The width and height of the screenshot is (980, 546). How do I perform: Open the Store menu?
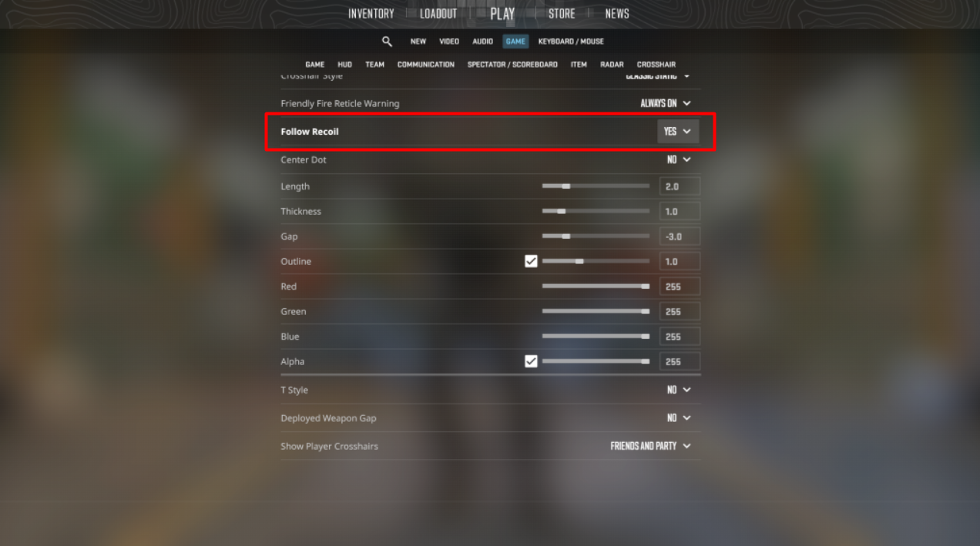tap(562, 14)
